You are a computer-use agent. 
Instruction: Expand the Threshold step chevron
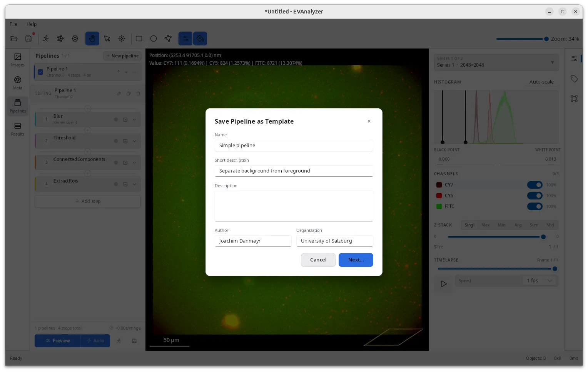coord(134,141)
